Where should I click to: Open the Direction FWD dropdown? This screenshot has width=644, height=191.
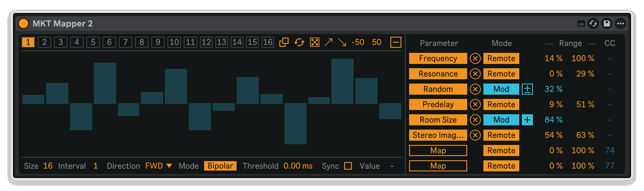(158, 166)
